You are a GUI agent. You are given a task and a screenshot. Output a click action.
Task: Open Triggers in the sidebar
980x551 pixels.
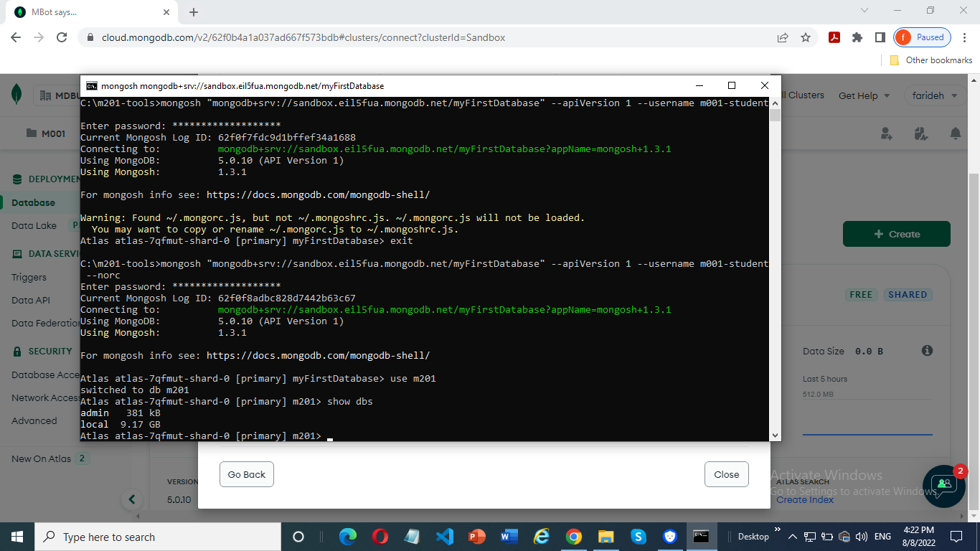(29, 277)
